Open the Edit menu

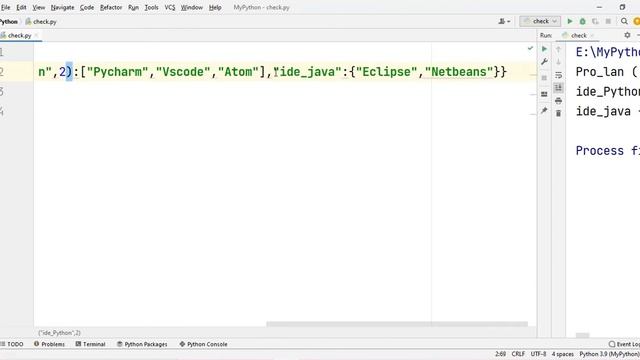(x=21, y=7)
